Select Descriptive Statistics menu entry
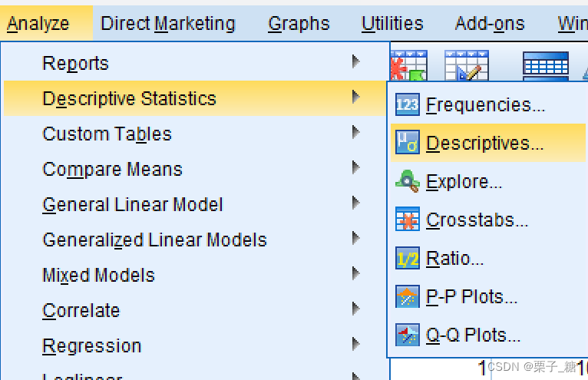 tap(195, 98)
